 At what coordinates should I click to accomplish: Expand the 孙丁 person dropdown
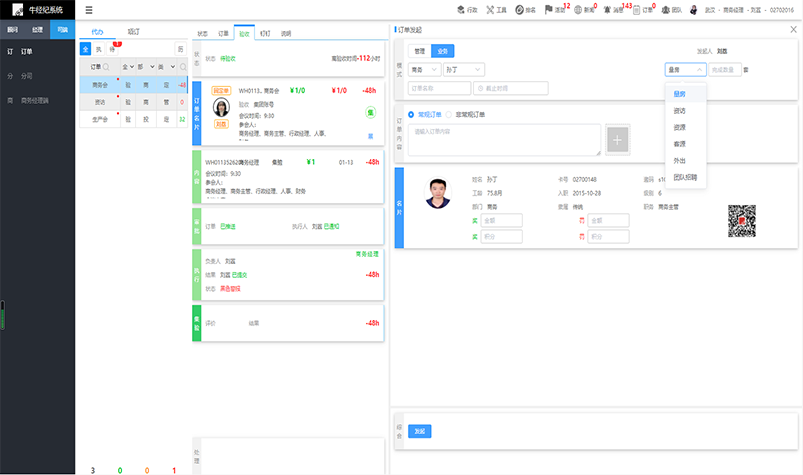[x=463, y=70]
